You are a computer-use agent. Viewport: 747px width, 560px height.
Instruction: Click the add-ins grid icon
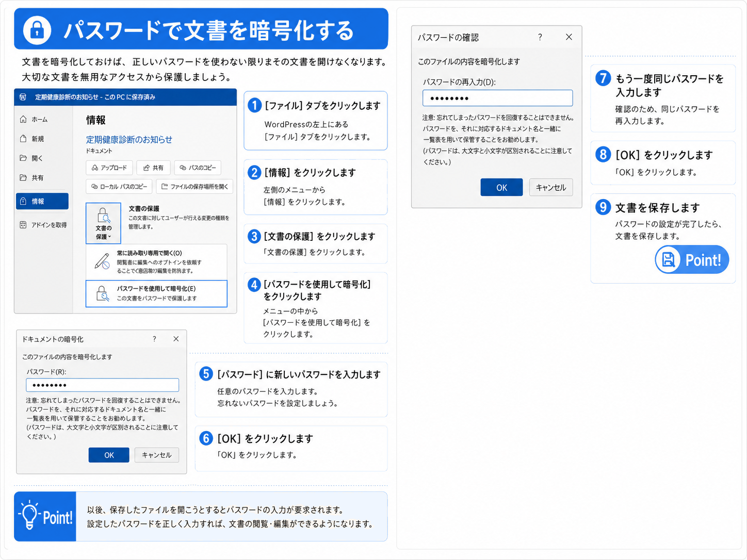[x=23, y=225]
